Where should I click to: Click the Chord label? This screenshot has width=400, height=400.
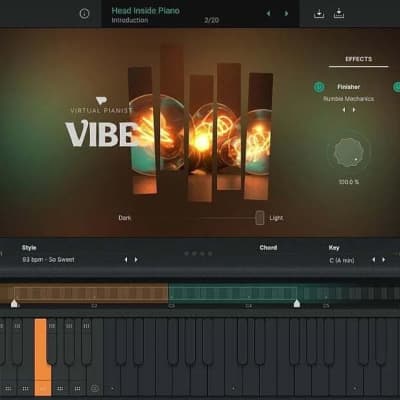(268, 248)
